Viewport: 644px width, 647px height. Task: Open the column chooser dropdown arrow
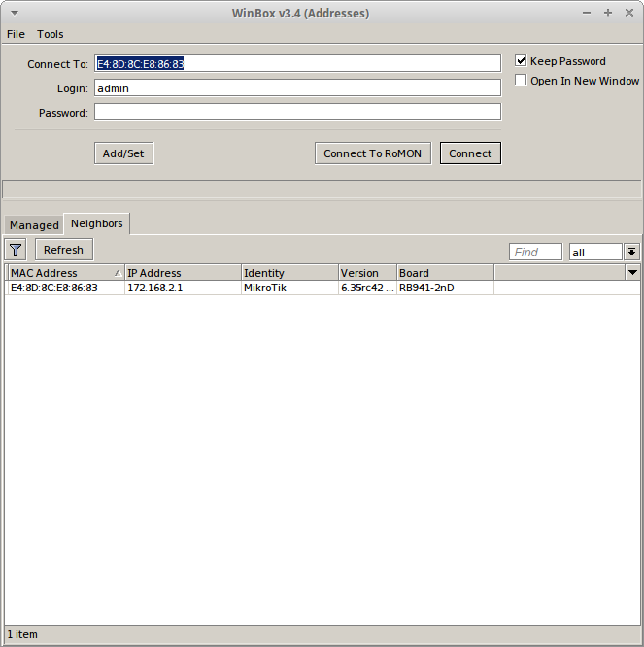pos(632,272)
